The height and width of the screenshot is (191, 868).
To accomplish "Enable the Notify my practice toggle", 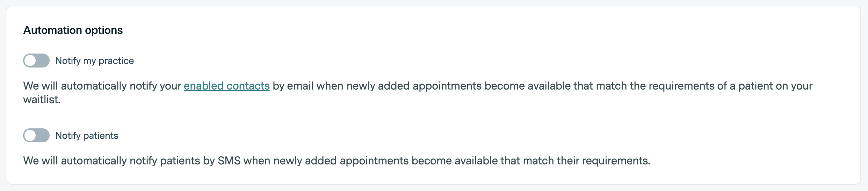I will (36, 61).
